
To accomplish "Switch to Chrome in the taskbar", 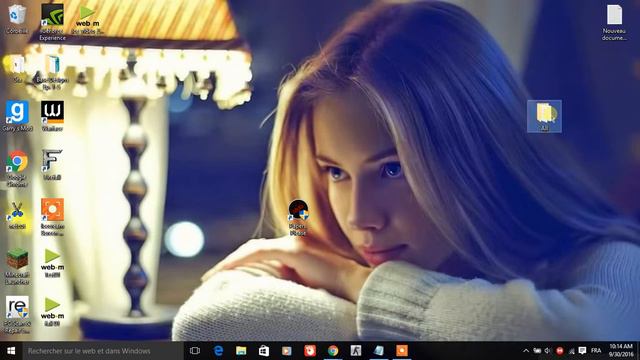I will 333,351.
